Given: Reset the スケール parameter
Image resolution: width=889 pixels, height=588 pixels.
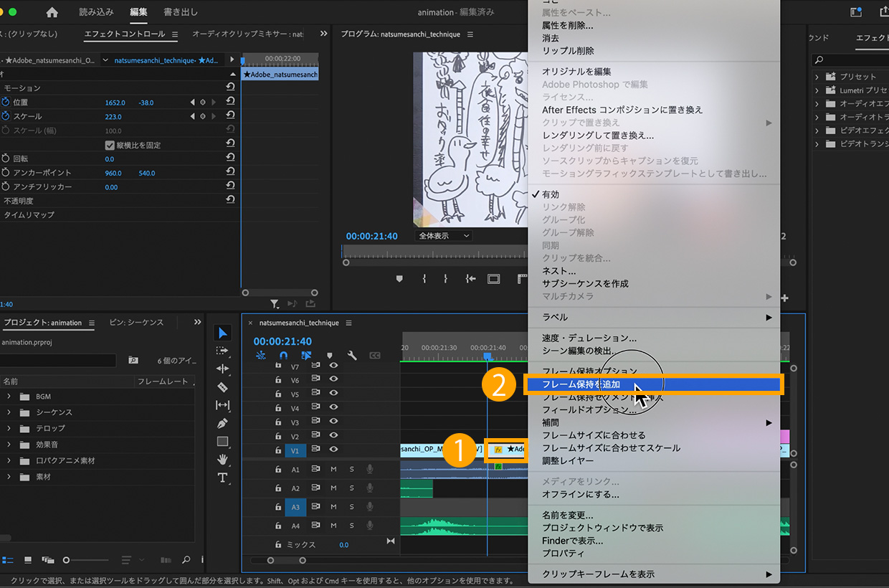Looking at the screenshot, I should 231,116.
